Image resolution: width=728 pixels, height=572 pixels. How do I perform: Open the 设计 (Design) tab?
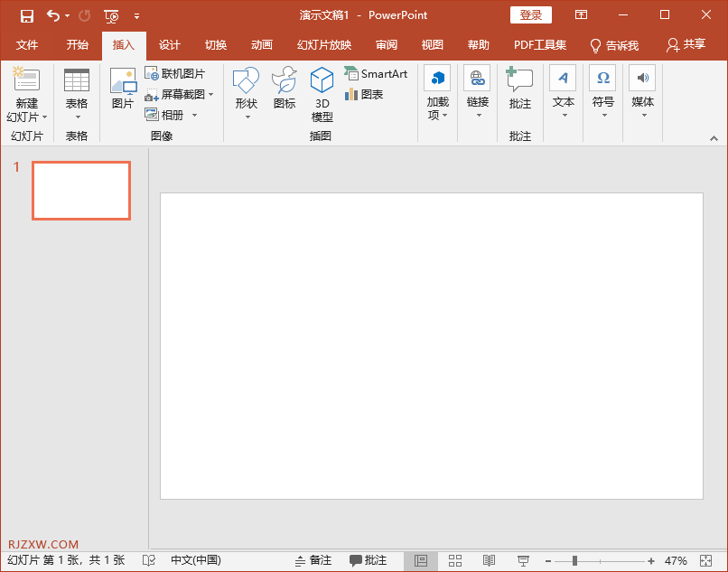click(169, 45)
